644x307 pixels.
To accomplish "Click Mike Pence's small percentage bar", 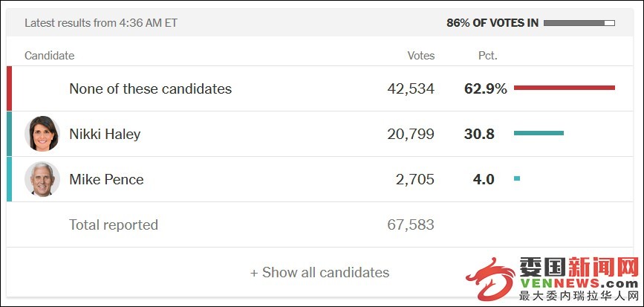I will (517, 178).
